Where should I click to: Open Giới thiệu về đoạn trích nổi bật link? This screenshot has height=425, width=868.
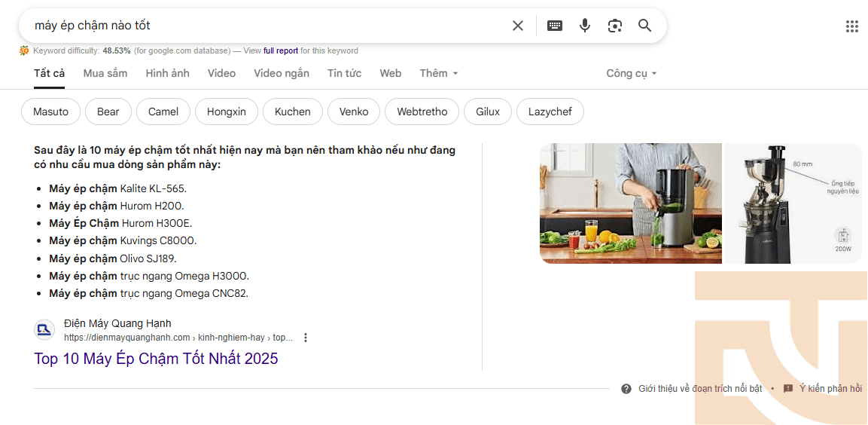700,389
